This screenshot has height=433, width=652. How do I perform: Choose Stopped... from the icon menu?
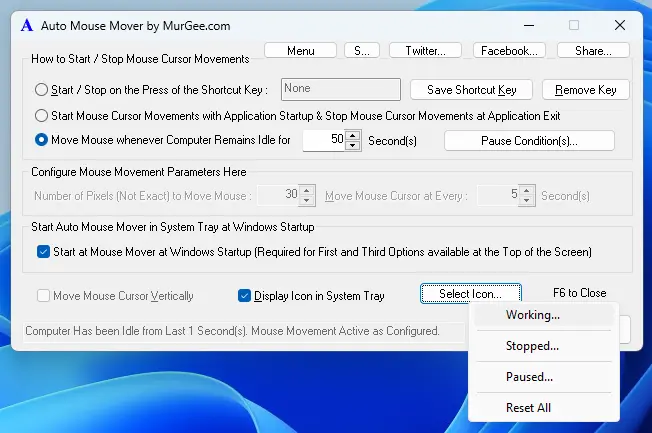(x=543, y=346)
